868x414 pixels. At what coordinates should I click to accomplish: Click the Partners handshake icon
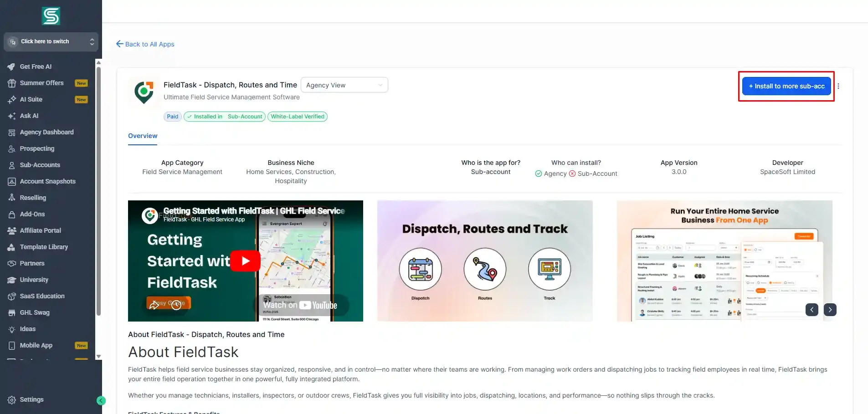pyautogui.click(x=12, y=263)
